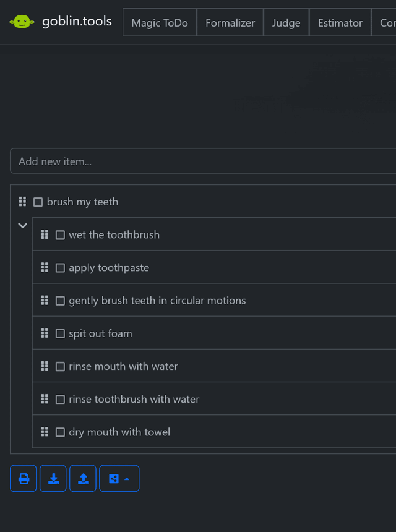Check the 'brush my teeth' checkbox
396x532 pixels.
38,202
